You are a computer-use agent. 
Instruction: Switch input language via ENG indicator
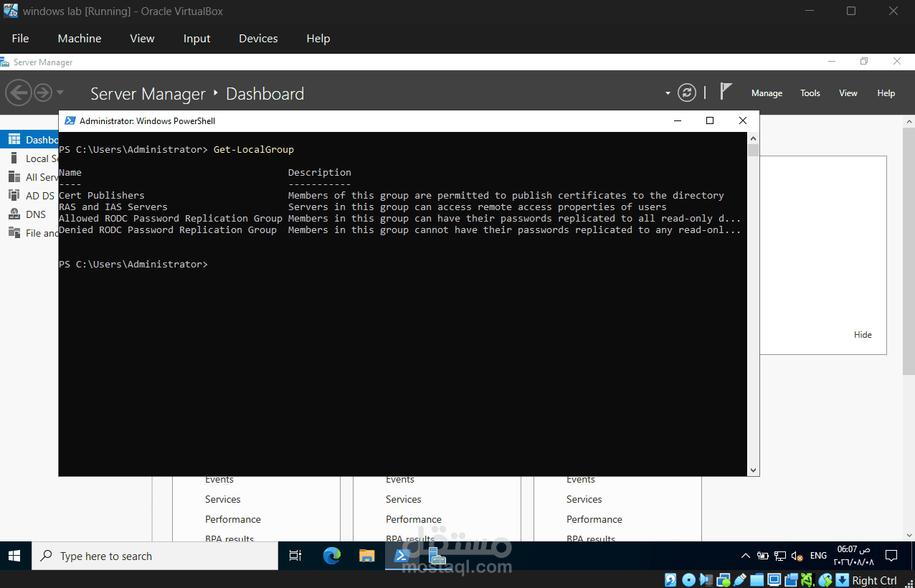(818, 556)
